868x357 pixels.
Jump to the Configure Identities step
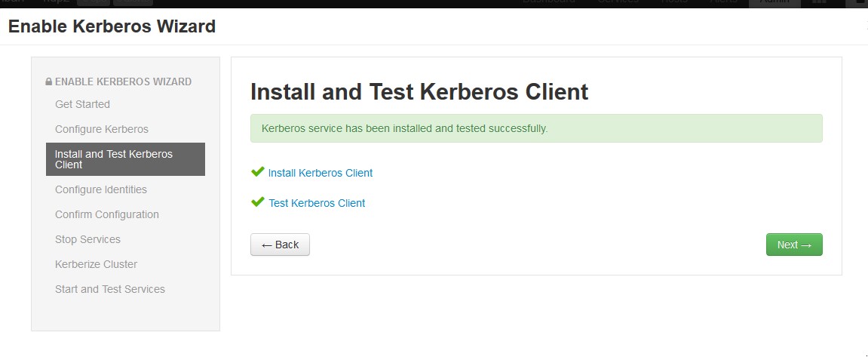tap(101, 189)
